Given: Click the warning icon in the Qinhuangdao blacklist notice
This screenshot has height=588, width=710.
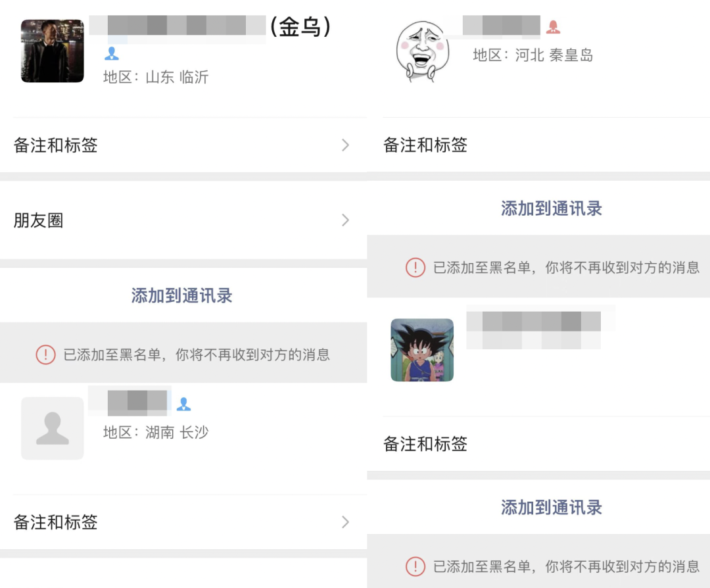Looking at the screenshot, I should click(x=415, y=267).
